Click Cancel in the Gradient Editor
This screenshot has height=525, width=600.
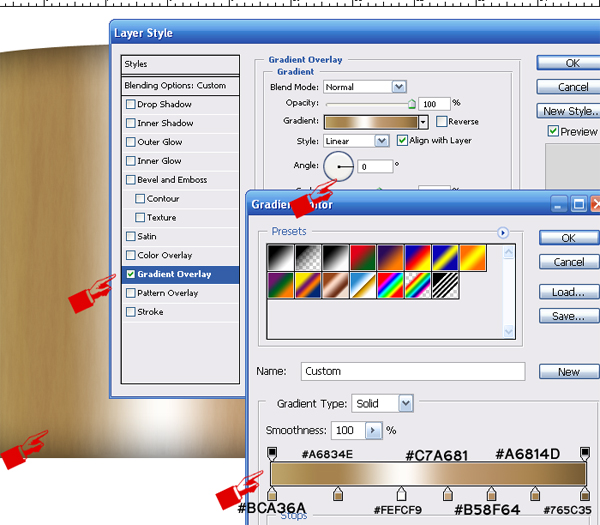coord(569,262)
